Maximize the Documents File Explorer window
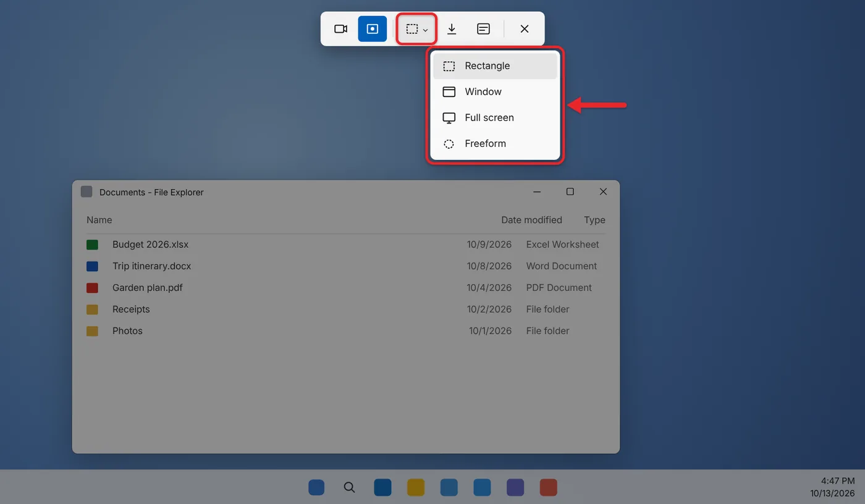The image size is (865, 504). coord(570,192)
